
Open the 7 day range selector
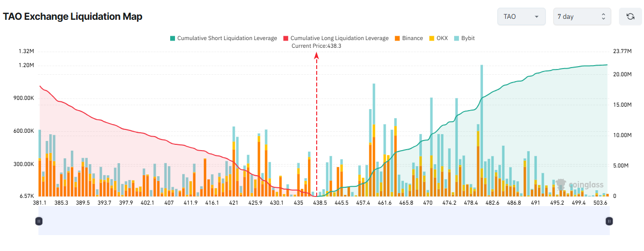click(x=582, y=16)
